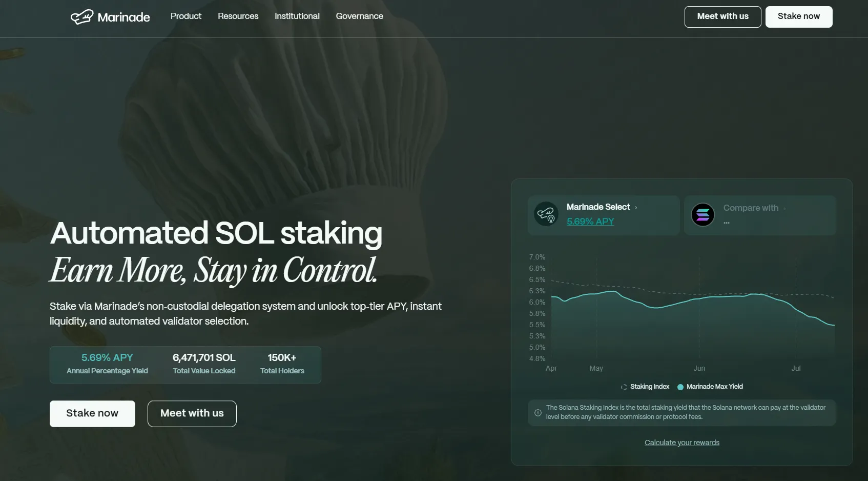Click the 150K+ Total Holders stat
Image resolution: width=868 pixels, height=481 pixels.
click(282, 364)
